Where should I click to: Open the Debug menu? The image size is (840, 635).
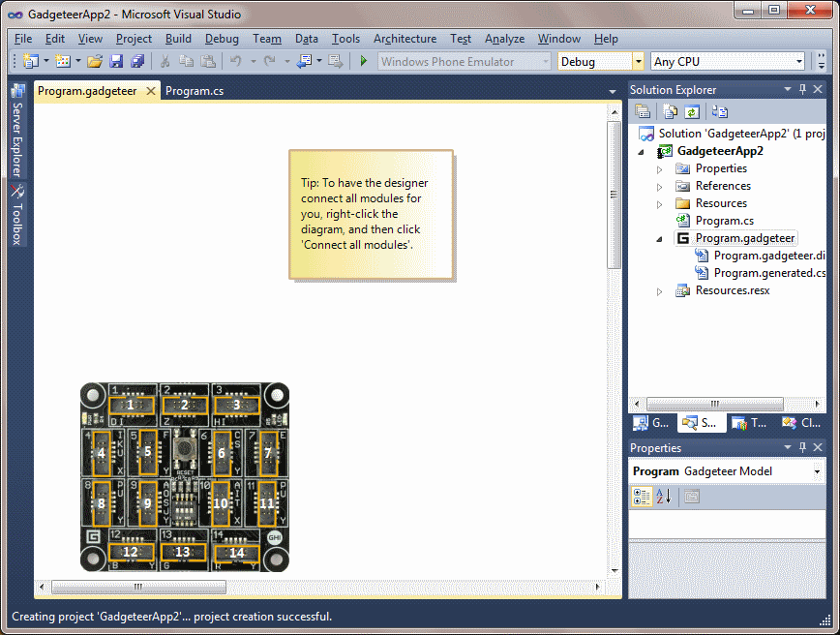coord(222,39)
